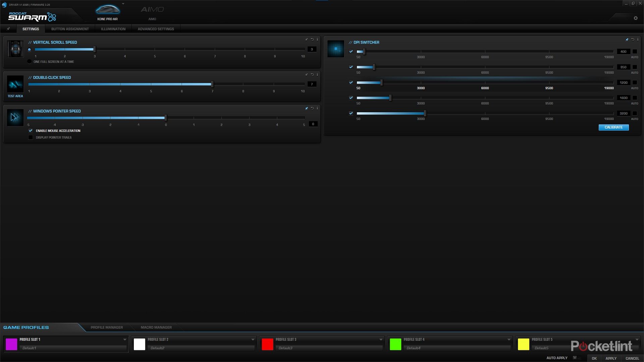Enable Display Pointer Trails checkbox
Viewport: 644px width, 362px height.
(31, 137)
